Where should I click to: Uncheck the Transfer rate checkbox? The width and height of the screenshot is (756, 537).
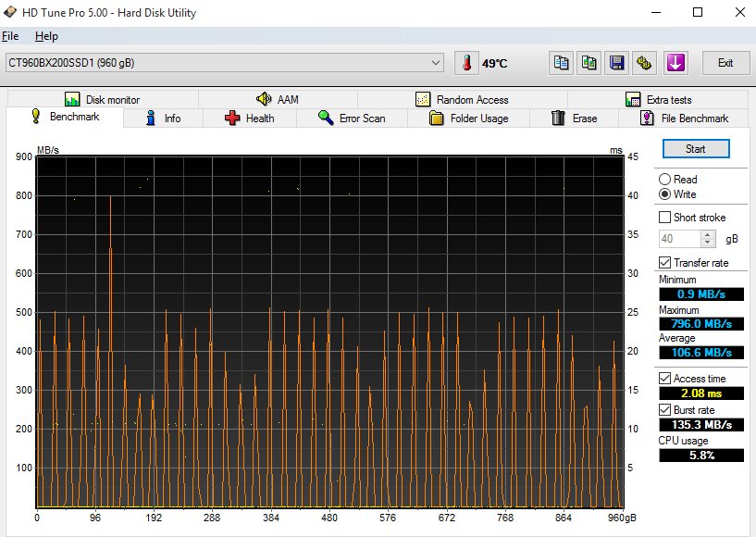664,263
